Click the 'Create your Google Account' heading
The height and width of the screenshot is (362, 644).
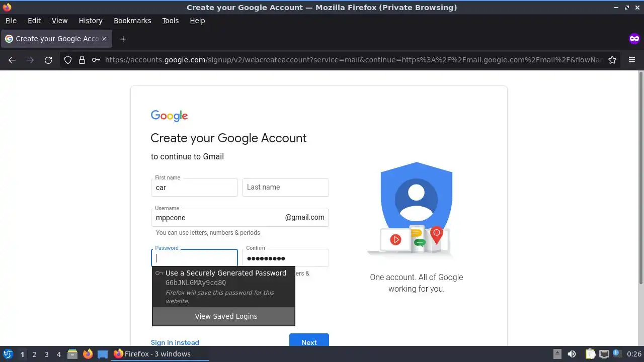(228, 138)
